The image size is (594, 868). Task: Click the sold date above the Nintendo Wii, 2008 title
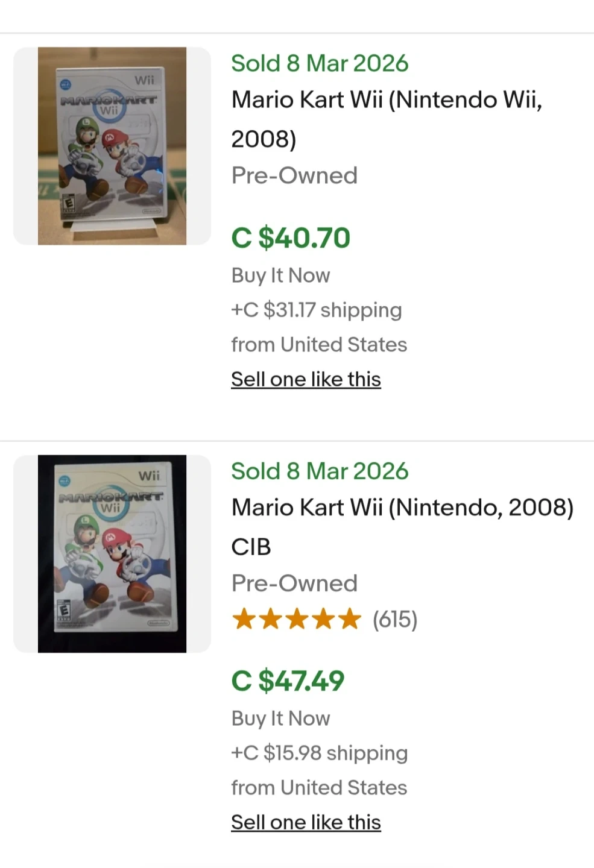[x=320, y=63]
